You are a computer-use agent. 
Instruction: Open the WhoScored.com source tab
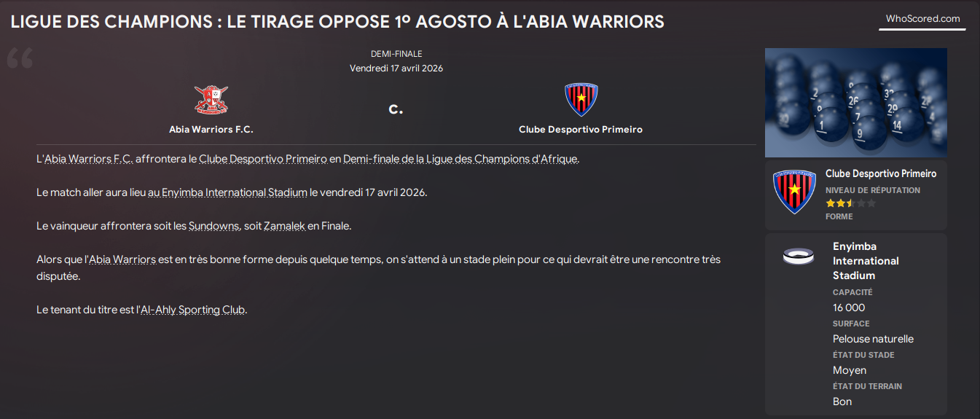(922, 19)
